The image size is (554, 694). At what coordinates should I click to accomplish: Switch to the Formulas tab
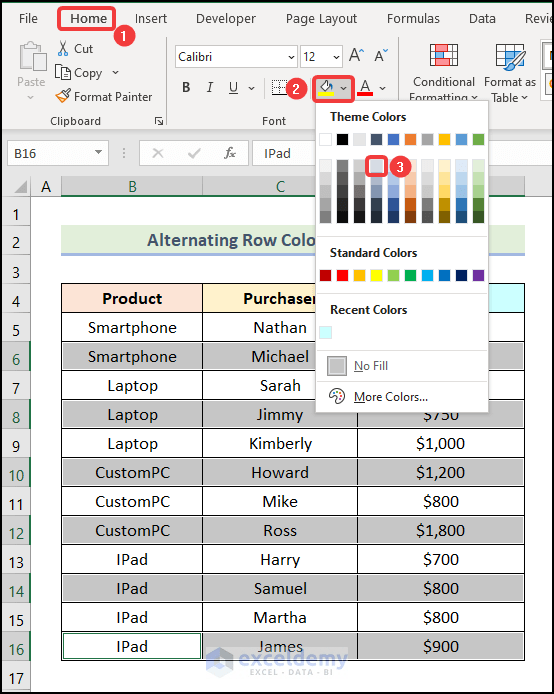point(413,19)
